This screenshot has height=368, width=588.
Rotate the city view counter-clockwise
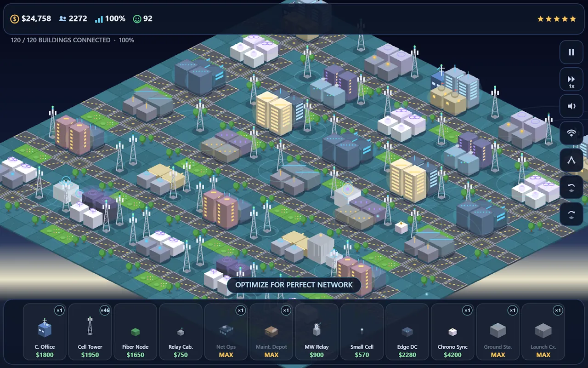[x=571, y=187]
